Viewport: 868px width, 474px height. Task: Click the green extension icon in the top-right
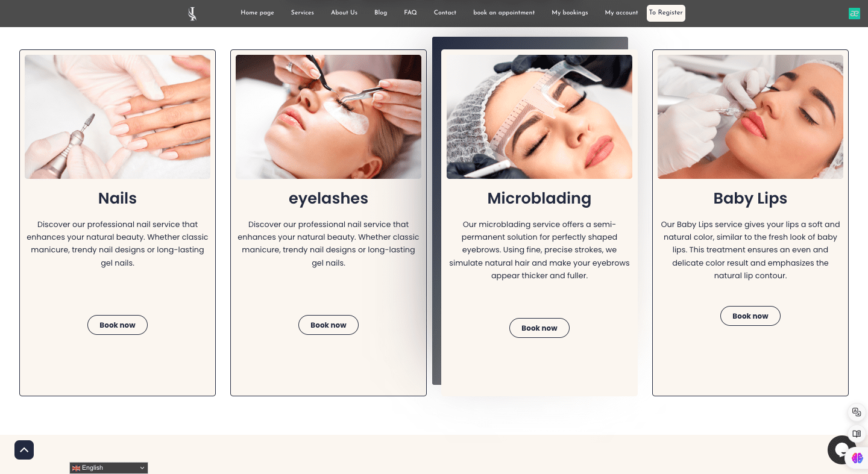[x=854, y=13]
